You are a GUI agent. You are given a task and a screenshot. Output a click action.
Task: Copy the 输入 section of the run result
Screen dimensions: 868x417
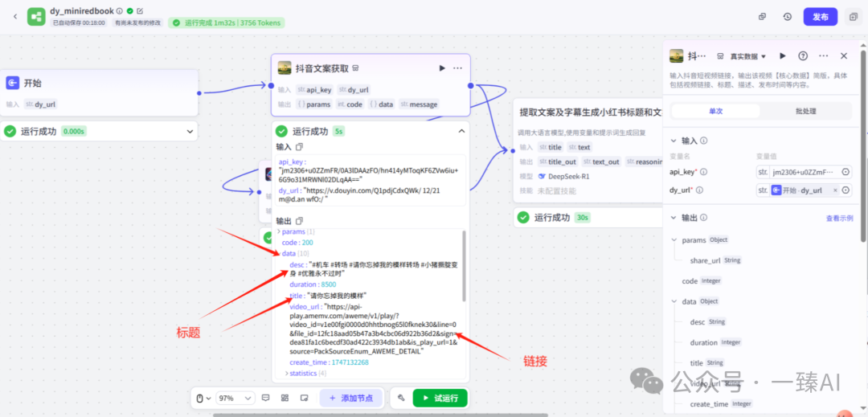point(300,146)
